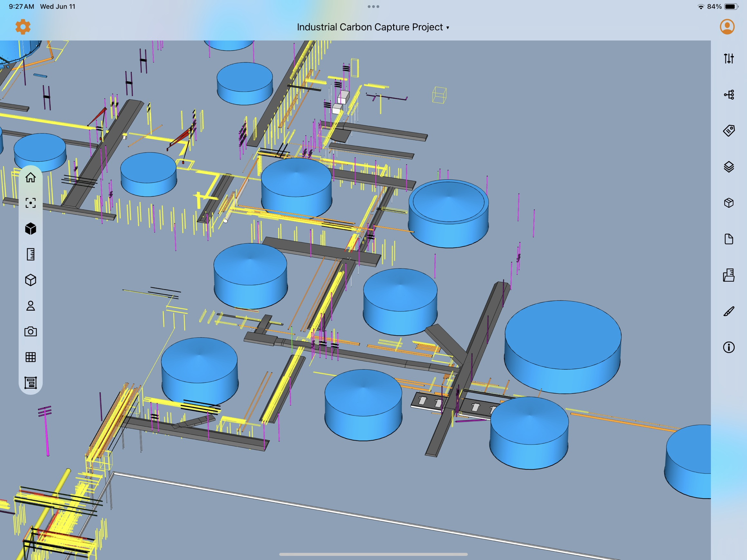Expand the Industrial Carbon Capture Project dropdown
Image resolution: width=747 pixels, height=560 pixels.
click(373, 27)
